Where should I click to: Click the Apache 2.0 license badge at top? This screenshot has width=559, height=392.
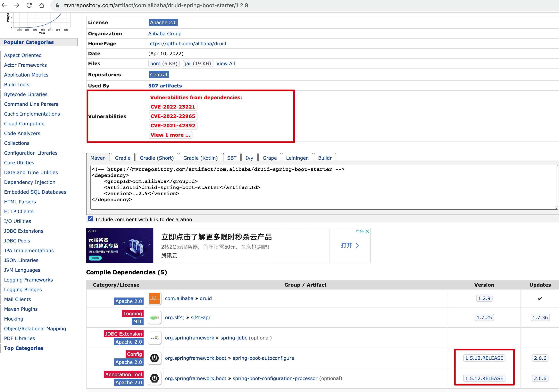coord(163,22)
